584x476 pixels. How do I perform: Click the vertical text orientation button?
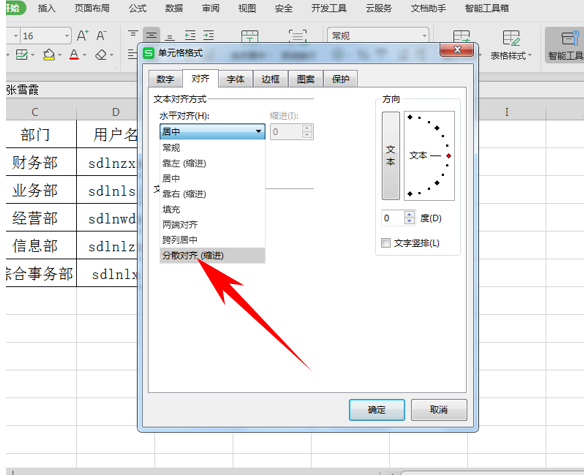[x=391, y=156]
